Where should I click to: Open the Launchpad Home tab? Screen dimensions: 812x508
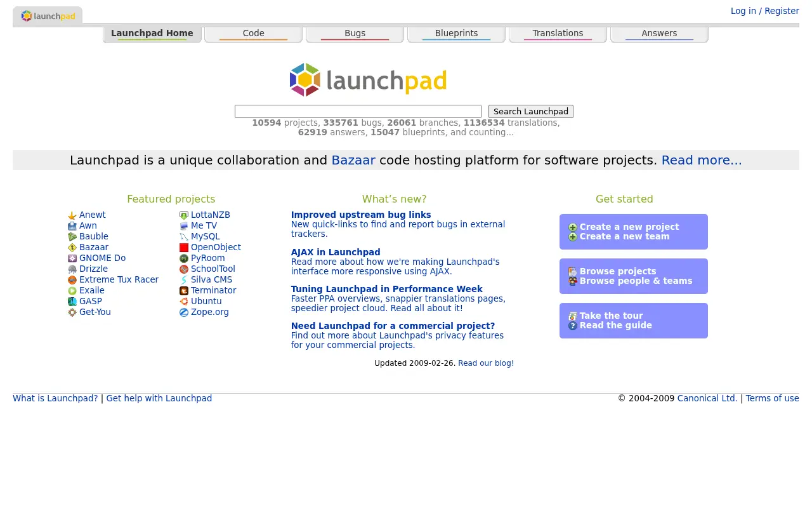pos(152,34)
